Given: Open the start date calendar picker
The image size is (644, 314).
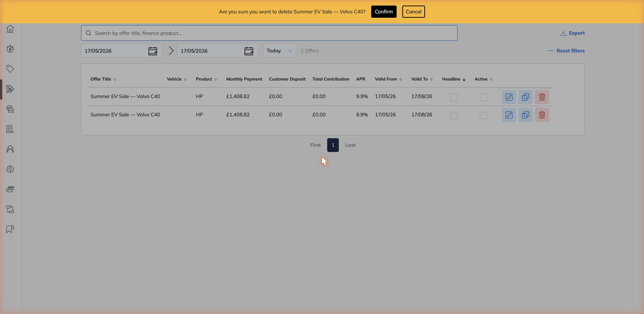Looking at the screenshot, I should [x=153, y=51].
